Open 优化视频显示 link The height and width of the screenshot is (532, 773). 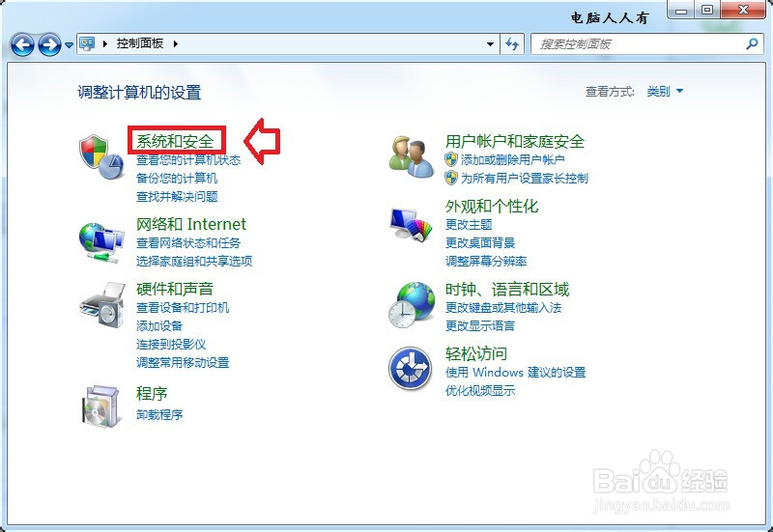click(x=480, y=391)
